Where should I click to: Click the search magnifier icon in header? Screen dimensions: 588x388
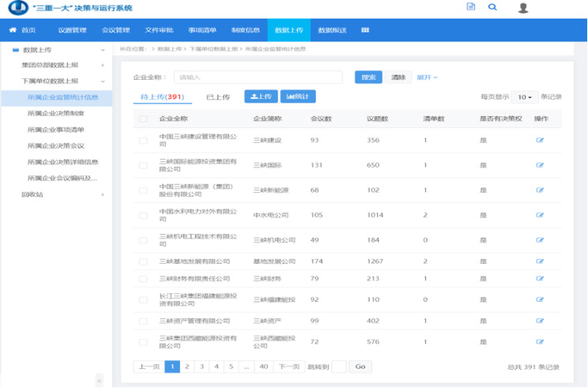coord(492,7)
